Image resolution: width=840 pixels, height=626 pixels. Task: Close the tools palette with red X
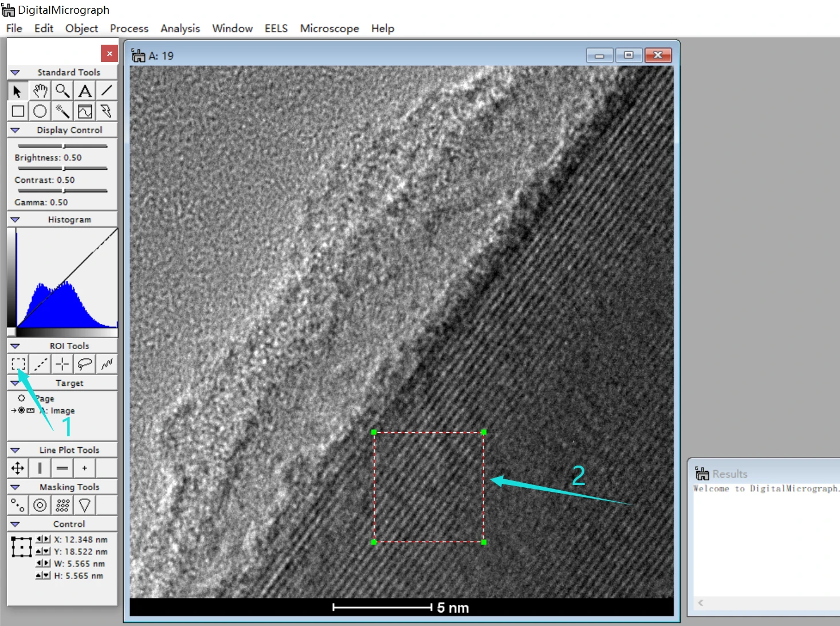[x=109, y=53]
